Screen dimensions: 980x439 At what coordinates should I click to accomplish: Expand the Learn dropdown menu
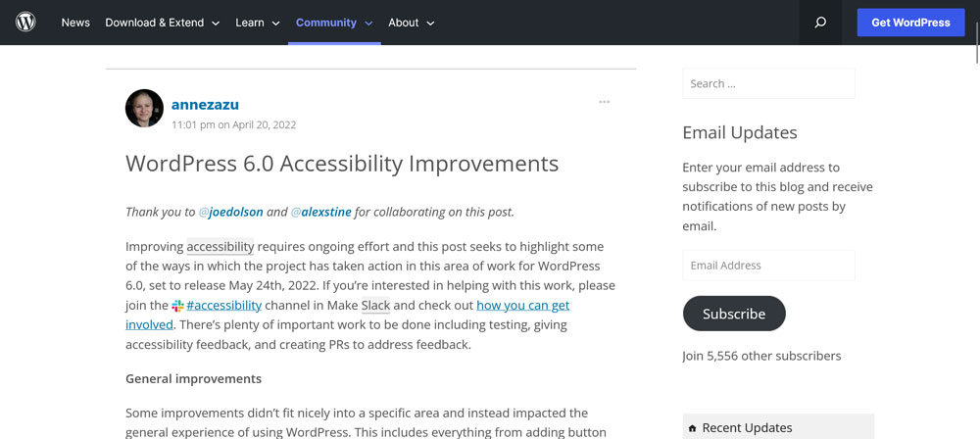[x=258, y=23]
